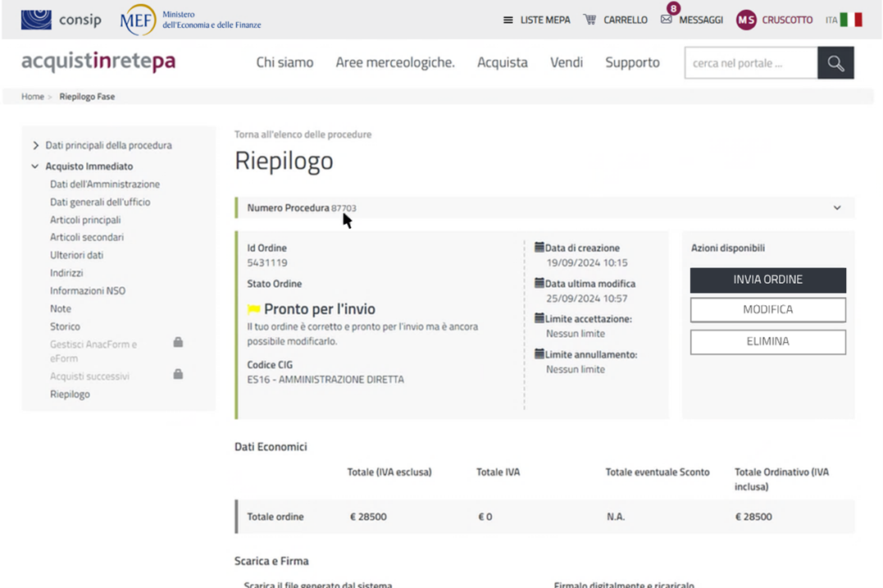Open the Carrello shopping cart icon
Image resolution: width=883 pixels, height=588 pixels.
click(589, 20)
